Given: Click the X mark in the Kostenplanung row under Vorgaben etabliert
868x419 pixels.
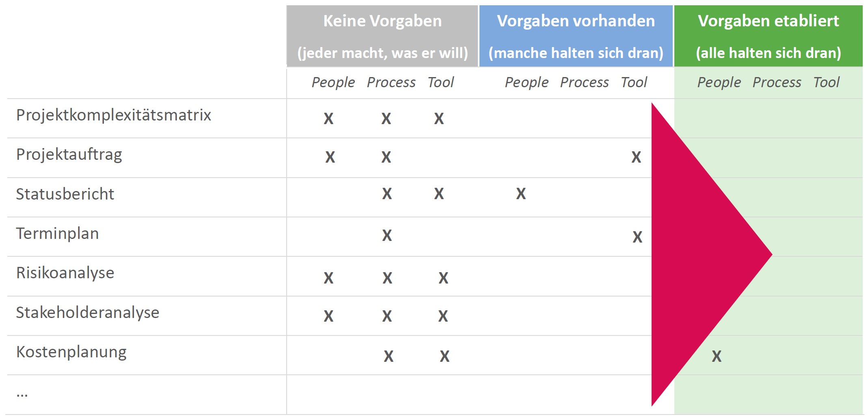Looking at the screenshot, I should point(717,356).
